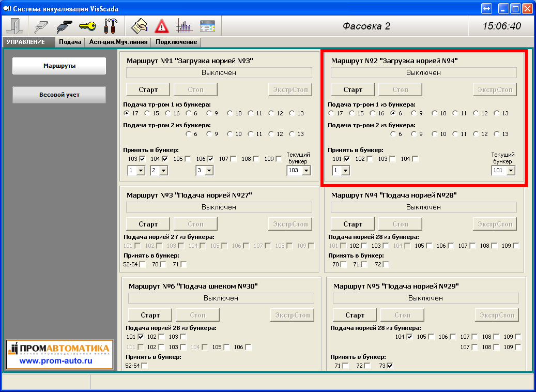The image size is (536, 392).
Task: Open the table report icon in toolbar
Action: pos(207,25)
